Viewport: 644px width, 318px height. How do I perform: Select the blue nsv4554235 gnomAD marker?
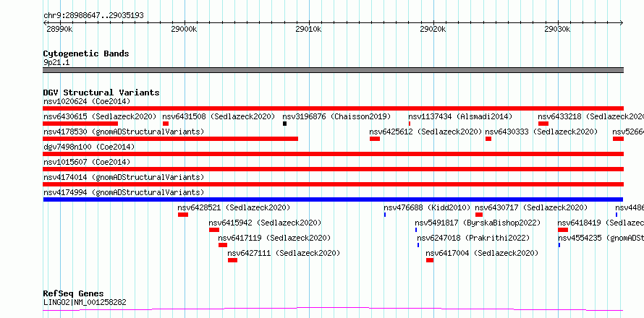point(559,245)
